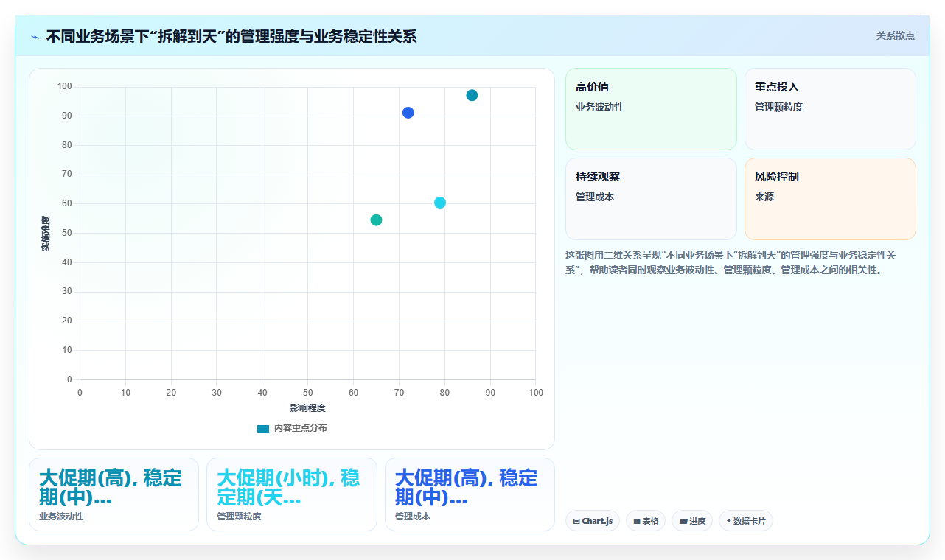
Task: Select the dark teal data point near 97
Action: pos(472,95)
